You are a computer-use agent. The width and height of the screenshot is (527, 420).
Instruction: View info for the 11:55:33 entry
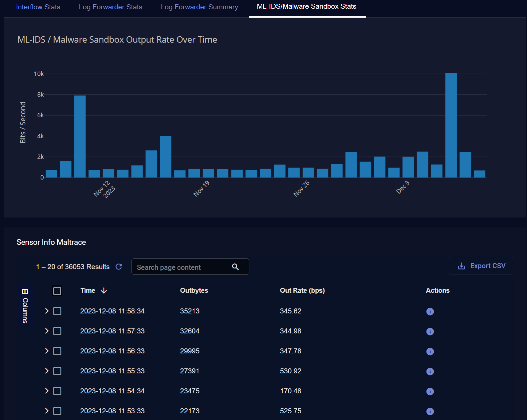tap(430, 371)
